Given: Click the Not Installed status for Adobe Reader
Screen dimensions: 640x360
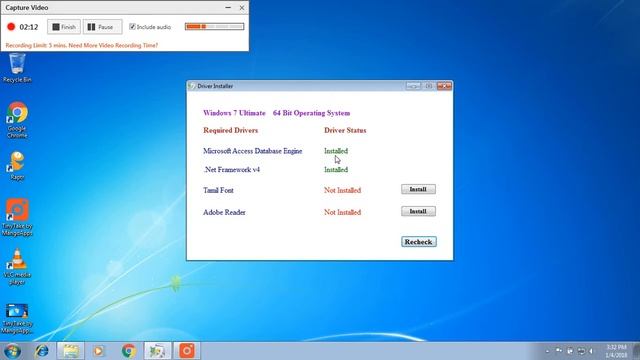Looking at the screenshot, I should tap(342, 212).
